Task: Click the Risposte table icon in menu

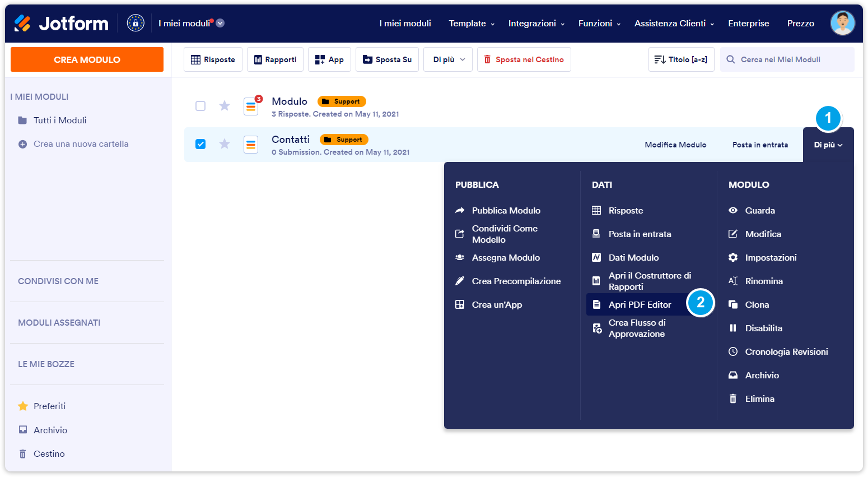Action: [x=596, y=211]
